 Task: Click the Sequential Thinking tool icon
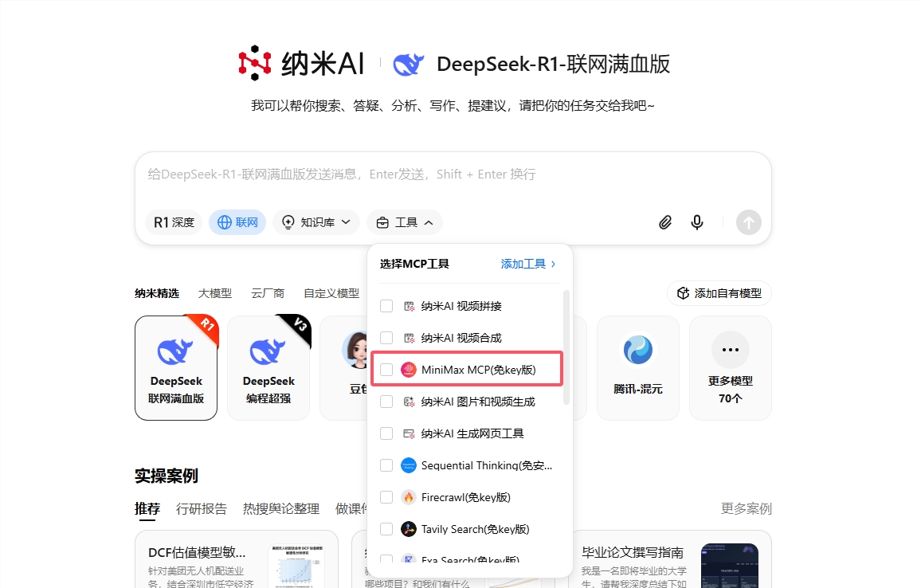pos(409,465)
